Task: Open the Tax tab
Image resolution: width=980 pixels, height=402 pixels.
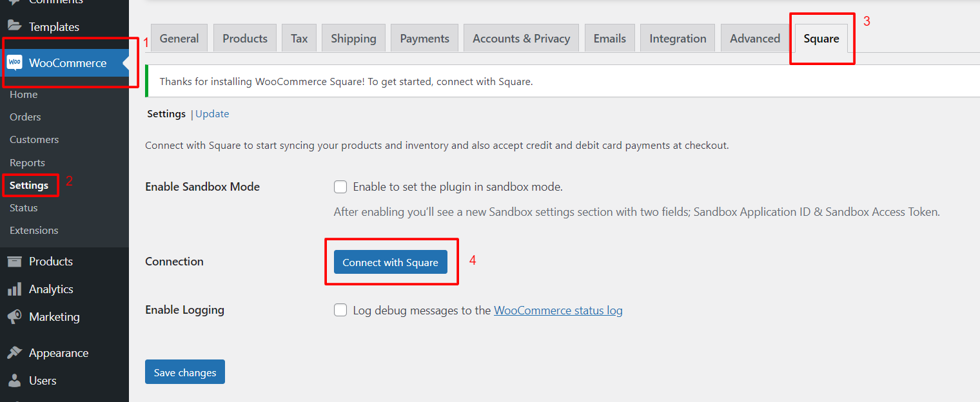Action: [x=299, y=39]
